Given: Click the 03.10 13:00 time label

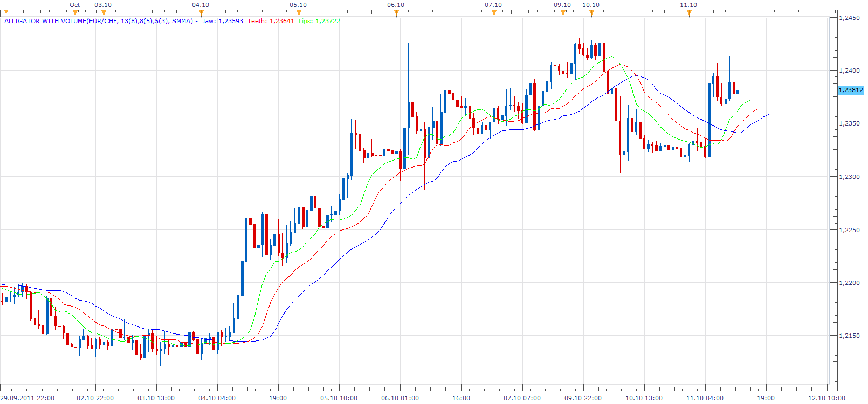Looking at the screenshot, I should click(156, 398).
